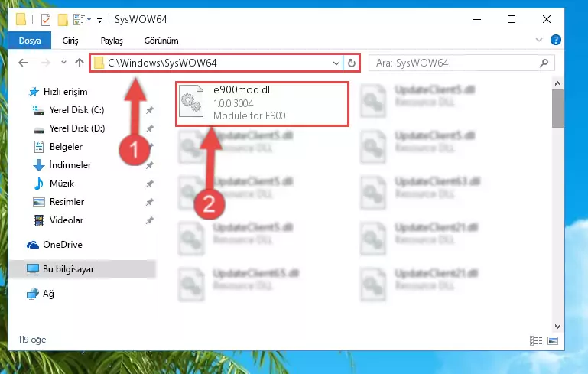Open the Dosya tab
Image resolution: width=588 pixels, height=374 pixels.
click(30, 41)
